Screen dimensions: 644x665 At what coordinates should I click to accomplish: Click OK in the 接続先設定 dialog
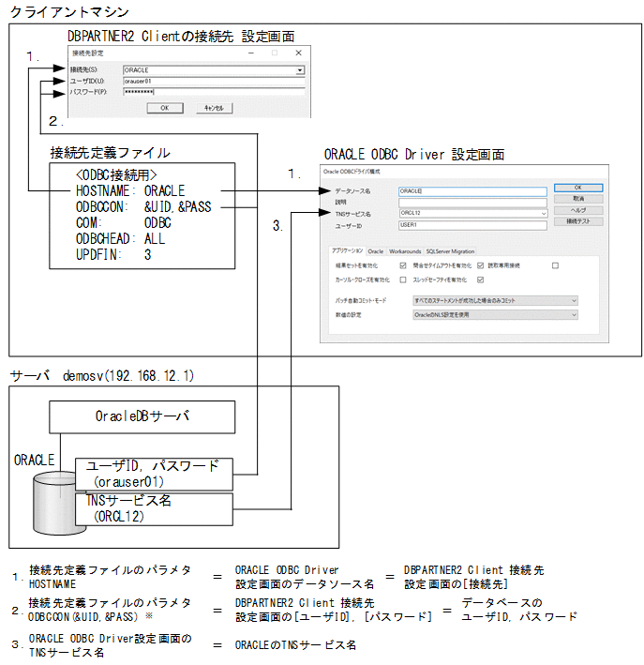(x=165, y=108)
